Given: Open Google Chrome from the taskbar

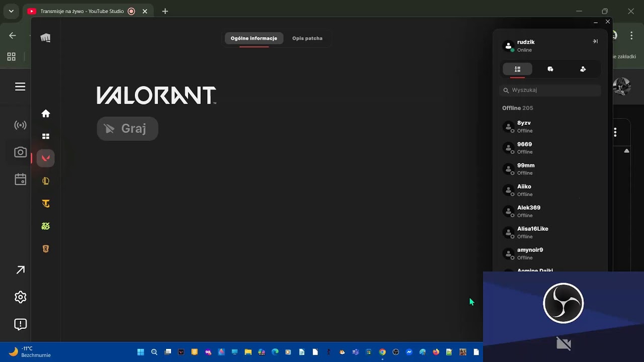Looking at the screenshot, I should click(382, 352).
